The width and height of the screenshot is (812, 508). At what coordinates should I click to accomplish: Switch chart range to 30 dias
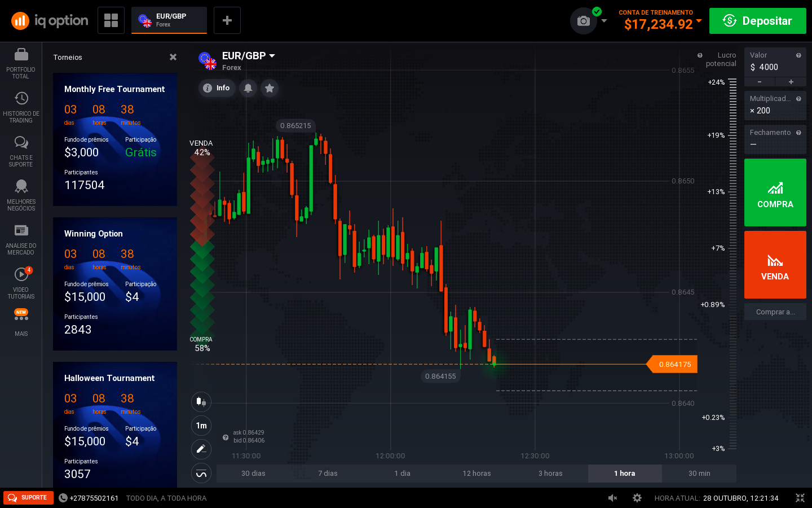click(253, 474)
